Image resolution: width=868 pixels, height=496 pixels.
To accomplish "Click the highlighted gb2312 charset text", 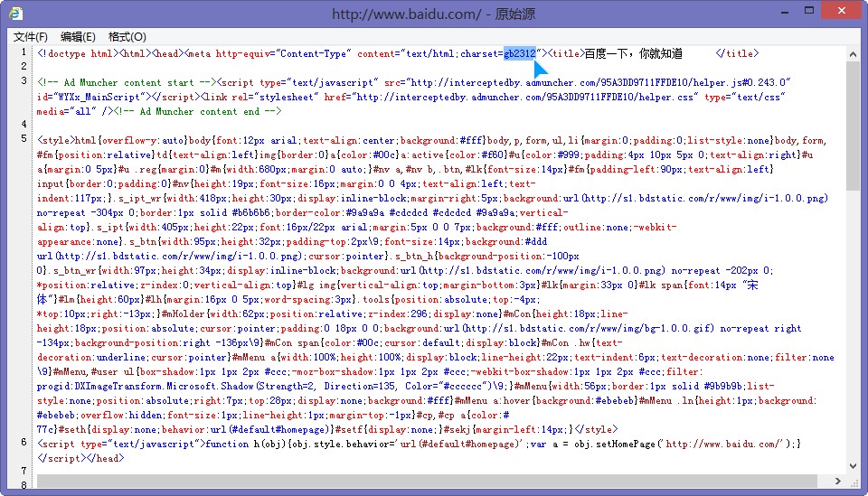I will point(520,53).
